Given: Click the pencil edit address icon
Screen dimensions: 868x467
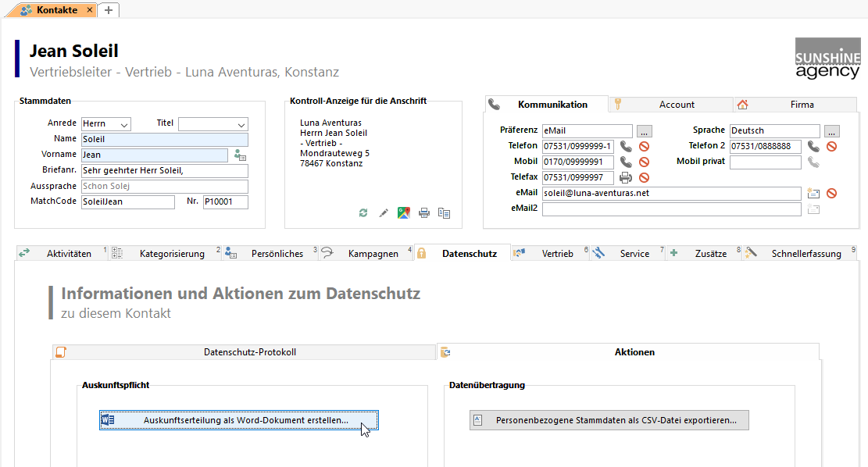Looking at the screenshot, I should pyautogui.click(x=384, y=212).
